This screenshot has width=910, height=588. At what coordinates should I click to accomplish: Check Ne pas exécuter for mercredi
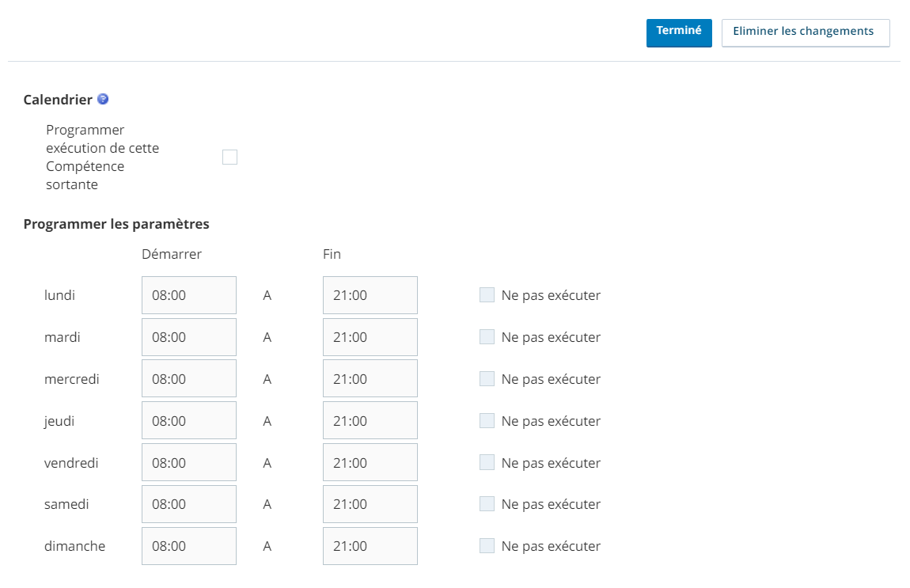487,378
